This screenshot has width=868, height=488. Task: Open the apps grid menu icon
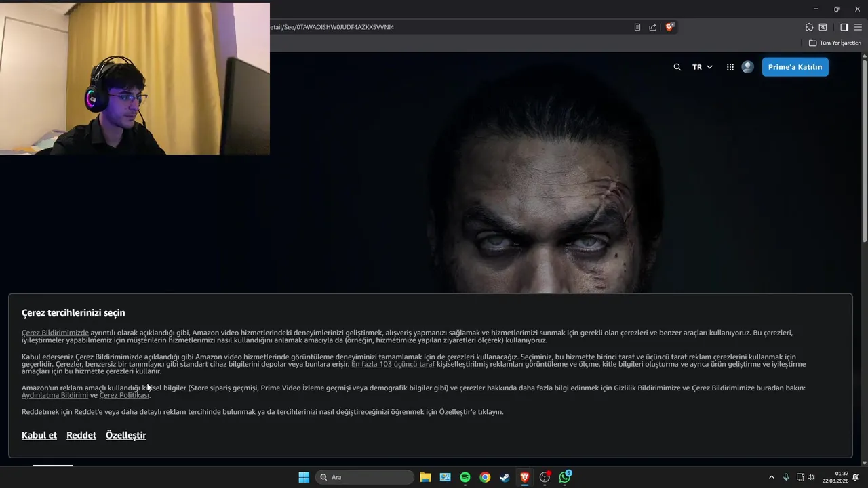pos(730,67)
